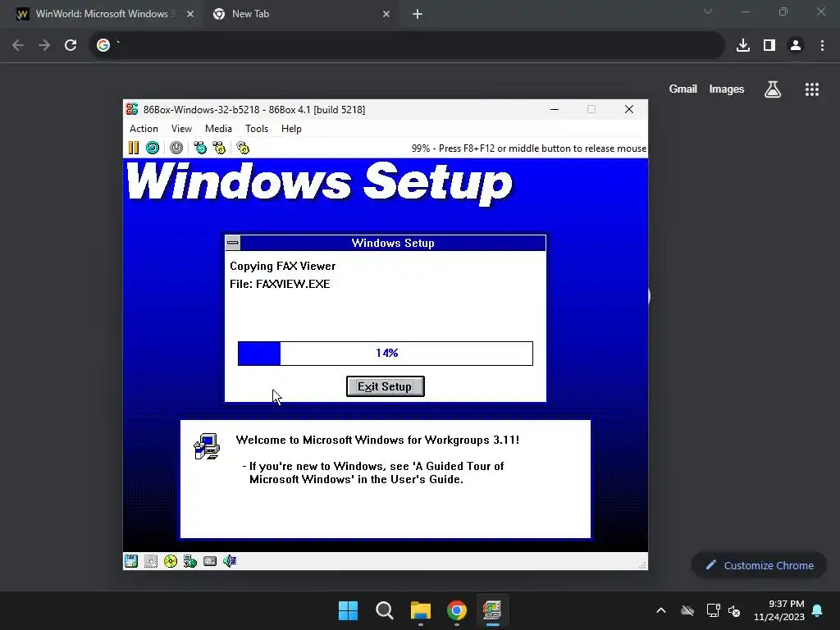Click the muted volume tray icon

[x=734, y=610]
